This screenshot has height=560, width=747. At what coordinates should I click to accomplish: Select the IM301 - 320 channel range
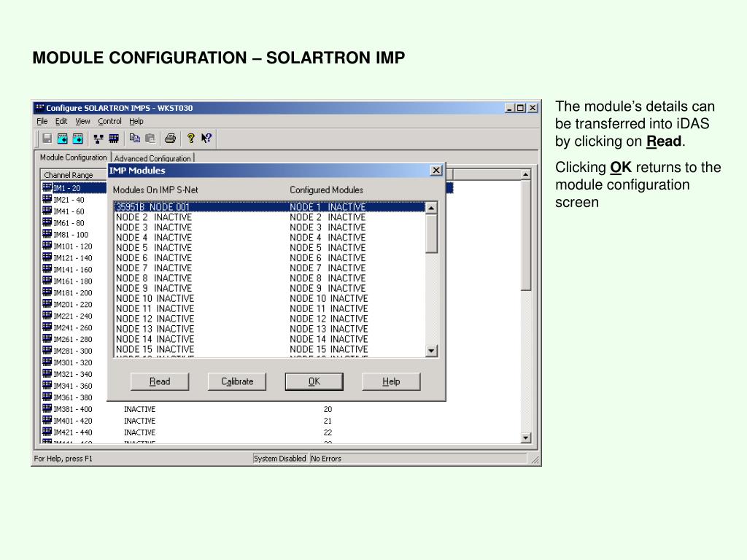coord(72,362)
